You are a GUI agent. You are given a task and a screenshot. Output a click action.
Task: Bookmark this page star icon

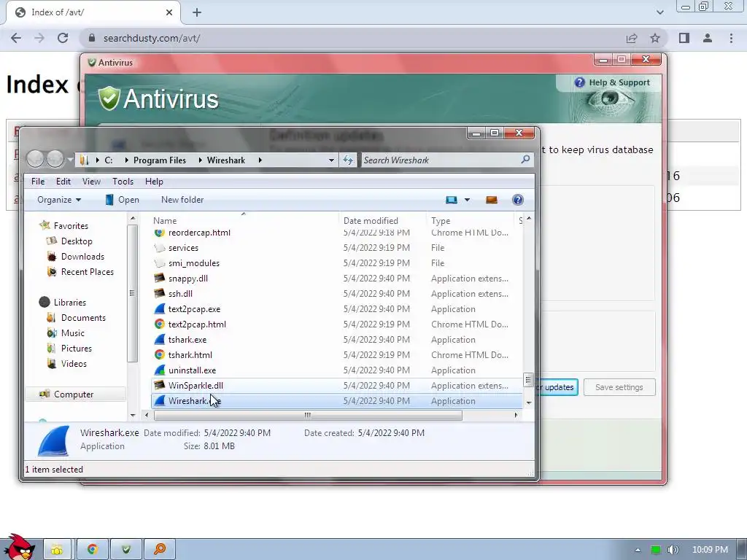pos(655,38)
